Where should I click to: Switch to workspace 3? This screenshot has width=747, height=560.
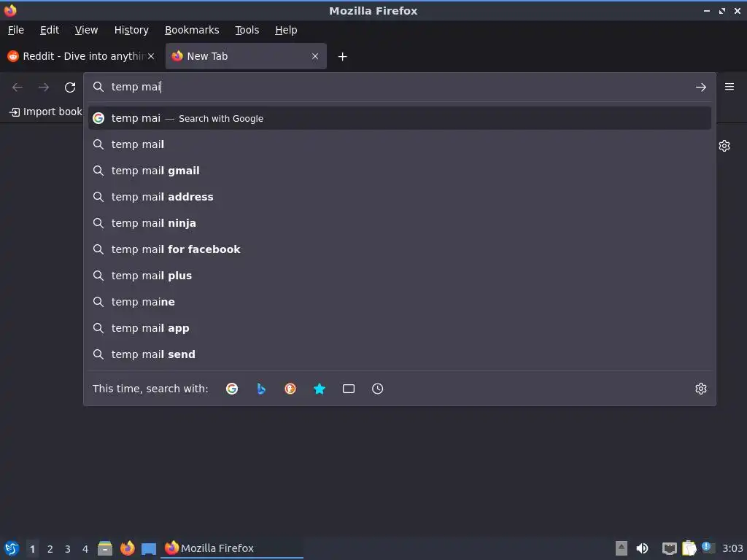click(x=68, y=548)
